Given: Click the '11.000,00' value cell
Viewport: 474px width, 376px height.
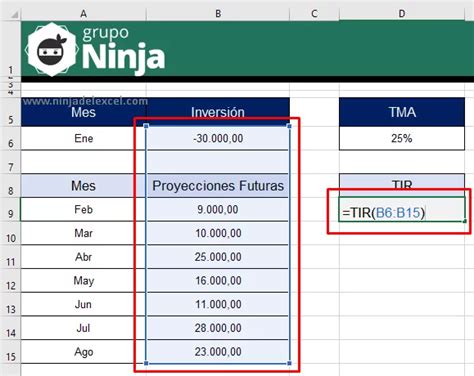Looking at the screenshot, I should pos(218,304).
